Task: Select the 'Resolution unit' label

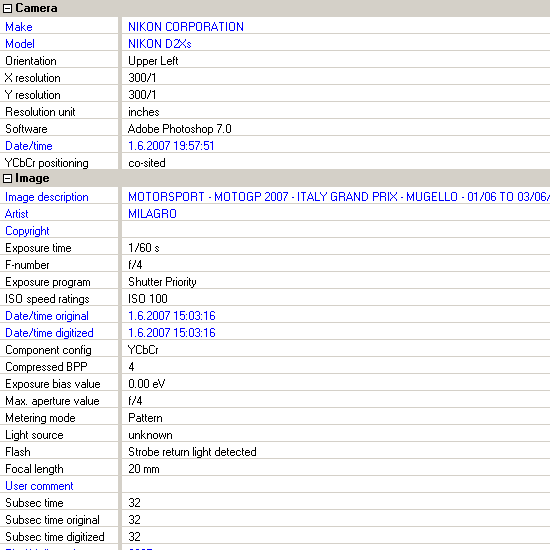Action: point(40,112)
